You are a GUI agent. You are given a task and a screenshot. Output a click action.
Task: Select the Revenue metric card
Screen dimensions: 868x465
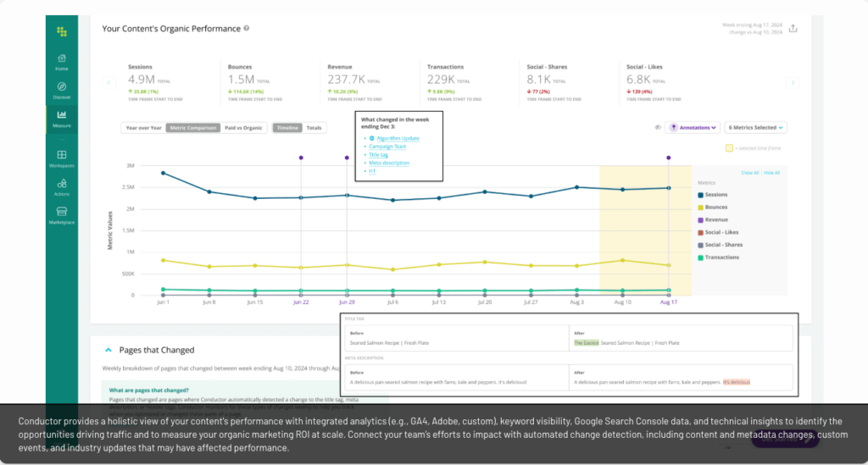(370, 82)
